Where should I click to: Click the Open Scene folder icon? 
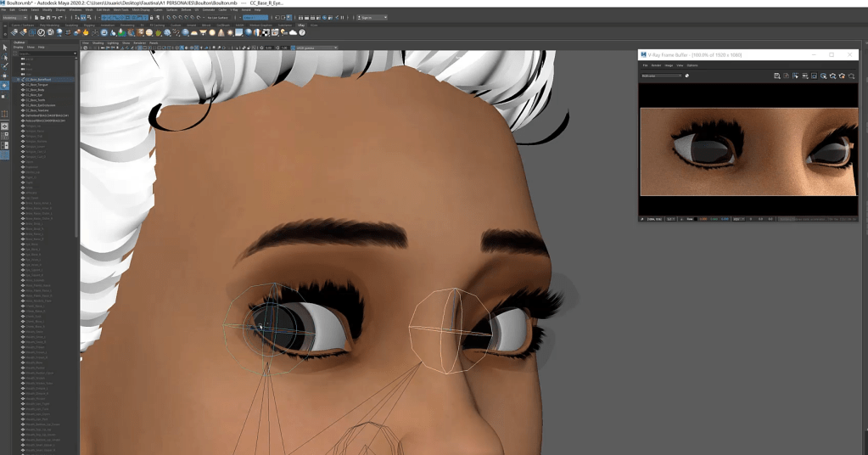(x=42, y=18)
